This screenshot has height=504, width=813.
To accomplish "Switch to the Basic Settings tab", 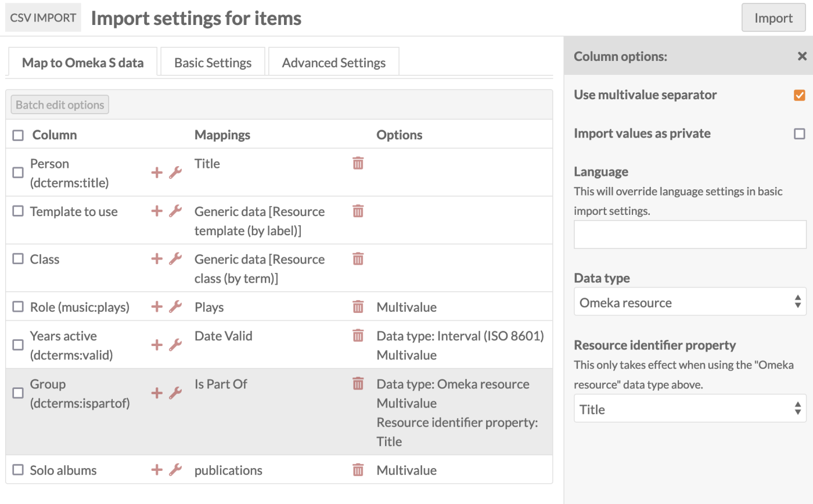I will pos(213,62).
